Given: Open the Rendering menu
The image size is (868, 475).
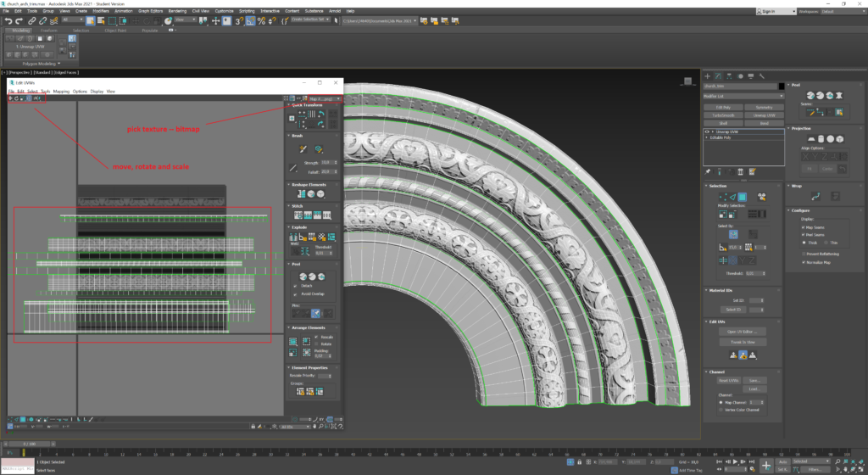Looking at the screenshot, I should 176,11.
